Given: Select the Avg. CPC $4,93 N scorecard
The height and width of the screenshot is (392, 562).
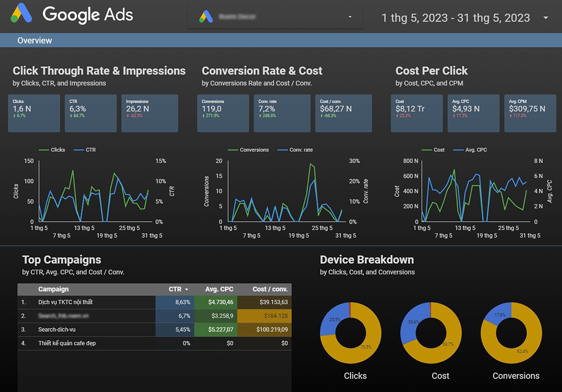Looking at the screenshot, I should (473, 113).
